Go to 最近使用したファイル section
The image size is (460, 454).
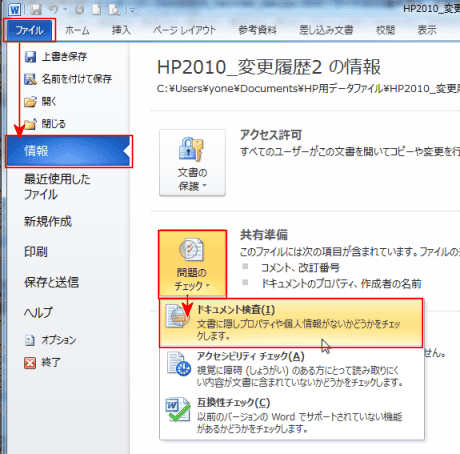tap(57, 187)
